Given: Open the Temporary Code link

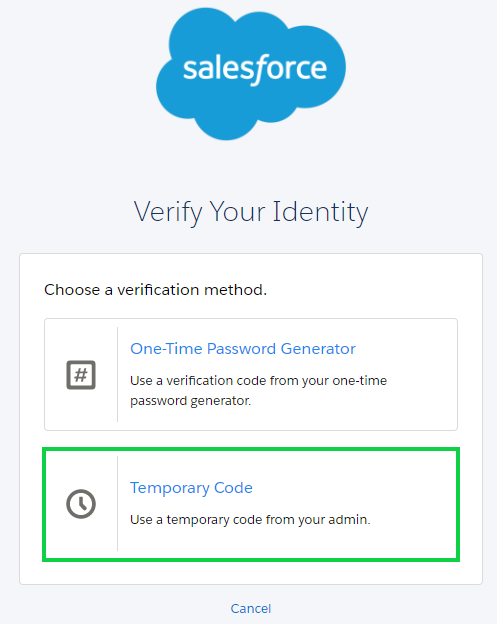Looking at the screenshot, I should tap(191, 488).
